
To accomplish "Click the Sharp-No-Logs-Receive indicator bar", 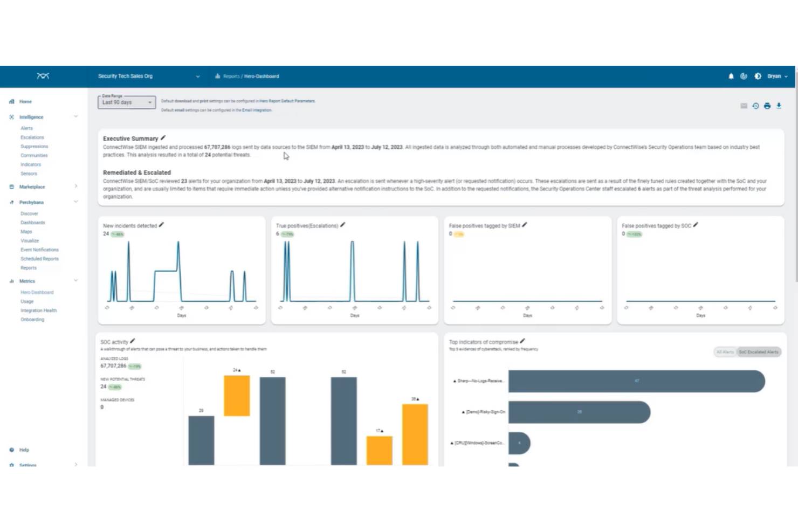I will (x=637, y=381).
